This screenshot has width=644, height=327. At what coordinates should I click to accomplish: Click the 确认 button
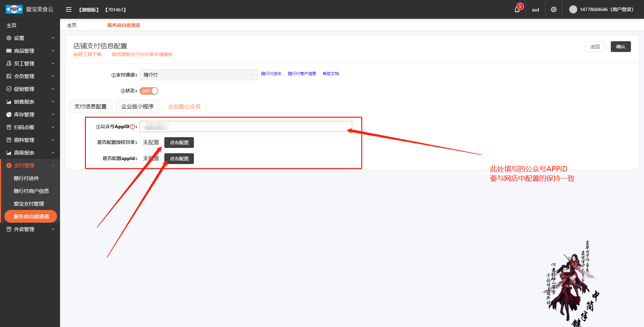click(621, 47)
